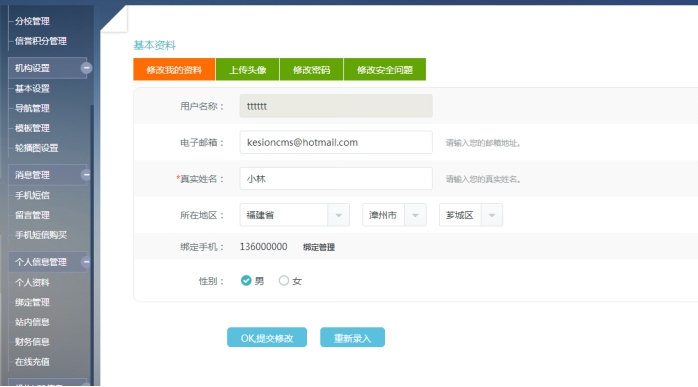Open 站内信息 in the sidebar
The height and width of the screenshot is (387, 698).
32,322
